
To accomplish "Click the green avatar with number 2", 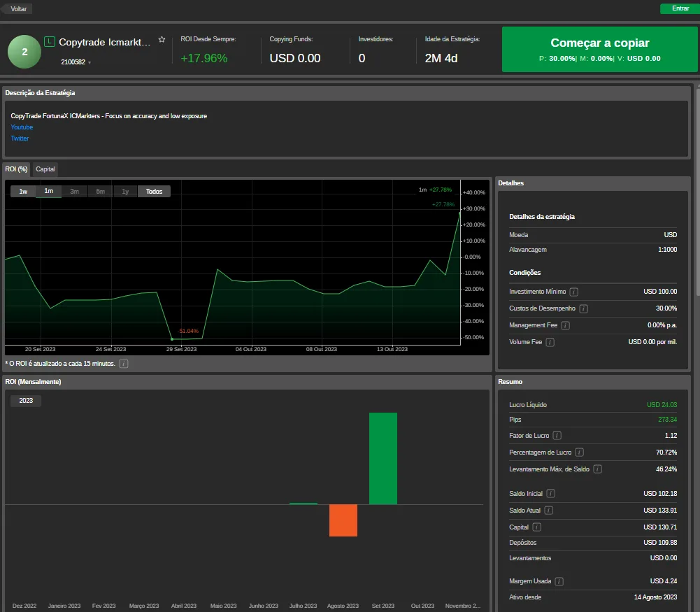I will tap(24, 52).
